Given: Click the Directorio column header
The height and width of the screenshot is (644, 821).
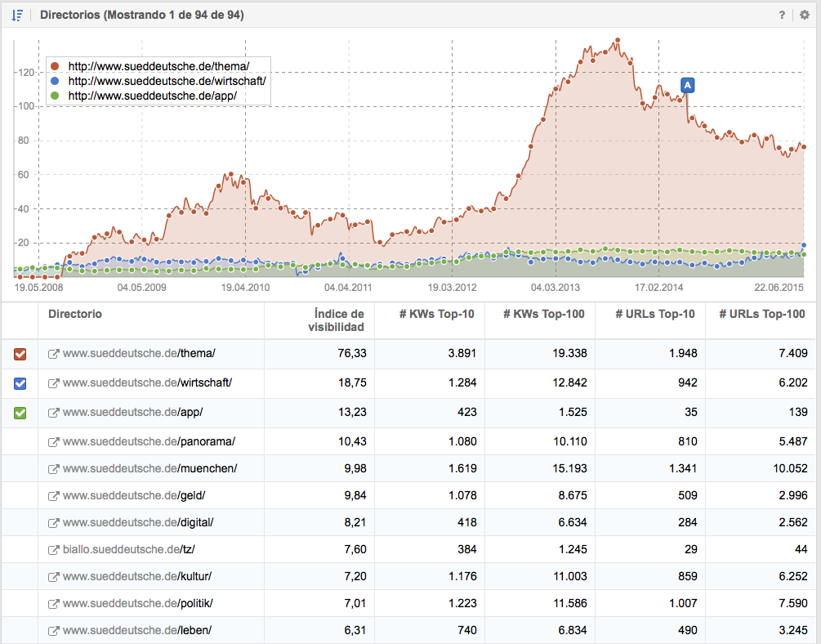Looking at the screenshot, I should click(75, 315).
